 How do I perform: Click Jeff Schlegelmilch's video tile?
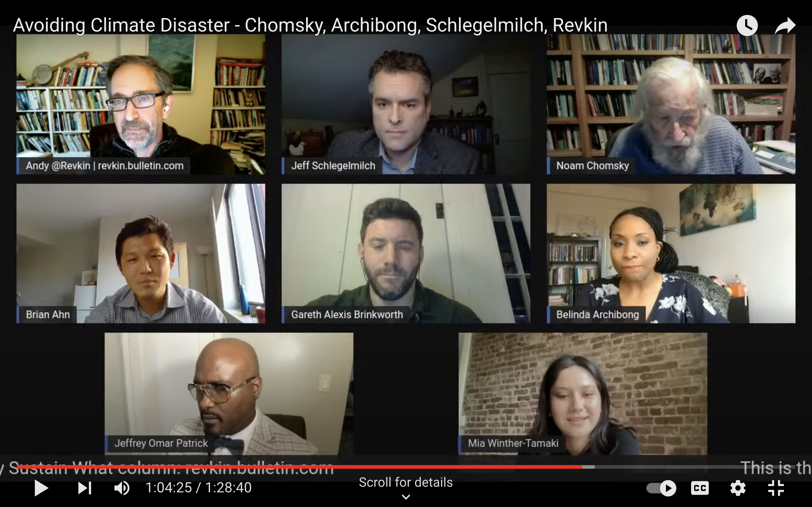[406, 104]
